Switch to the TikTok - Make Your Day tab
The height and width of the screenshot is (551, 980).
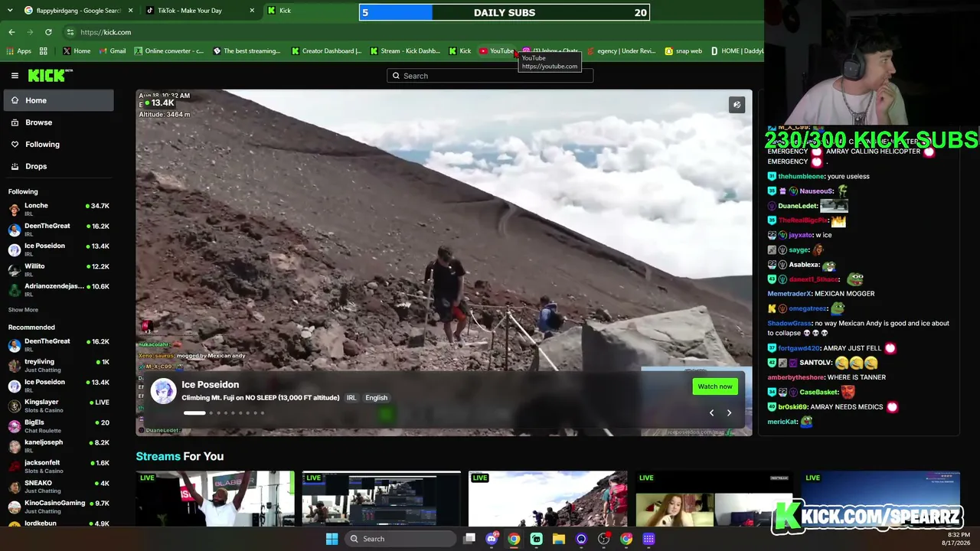click(200, 11)
